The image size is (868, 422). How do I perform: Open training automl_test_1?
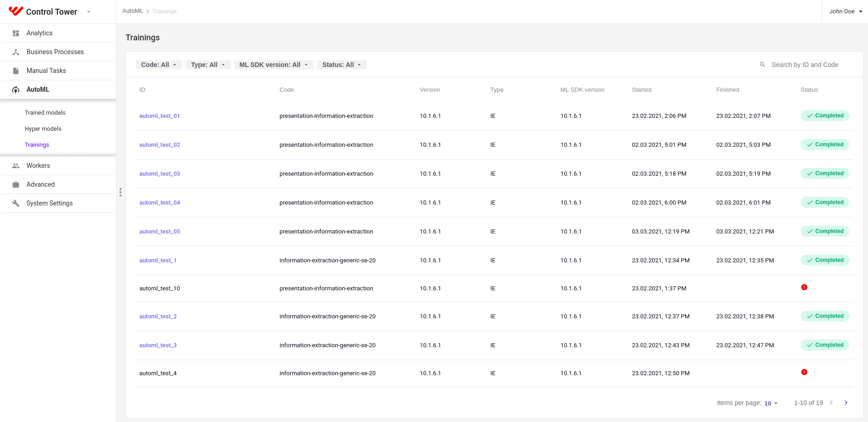coord(158,261)
